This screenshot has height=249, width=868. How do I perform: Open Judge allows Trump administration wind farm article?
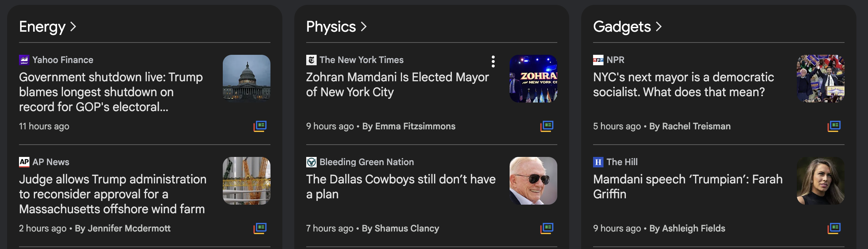tap(113, 194)
